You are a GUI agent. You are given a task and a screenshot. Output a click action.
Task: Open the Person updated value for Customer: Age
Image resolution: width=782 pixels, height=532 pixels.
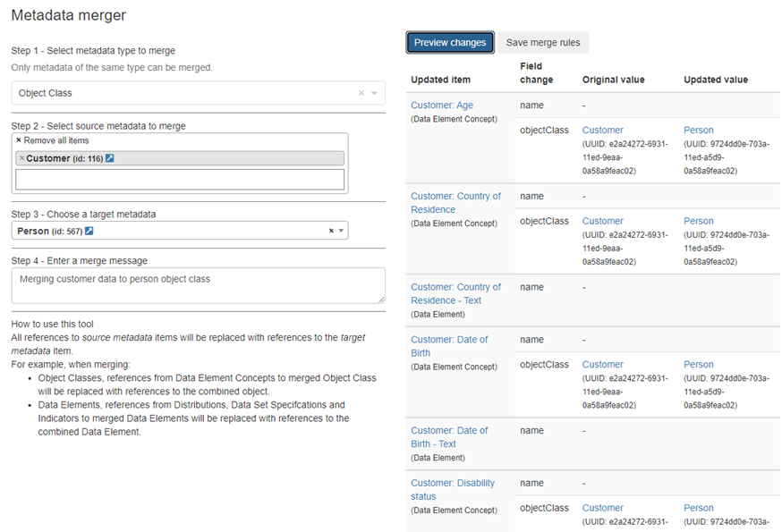click(699, 131)
